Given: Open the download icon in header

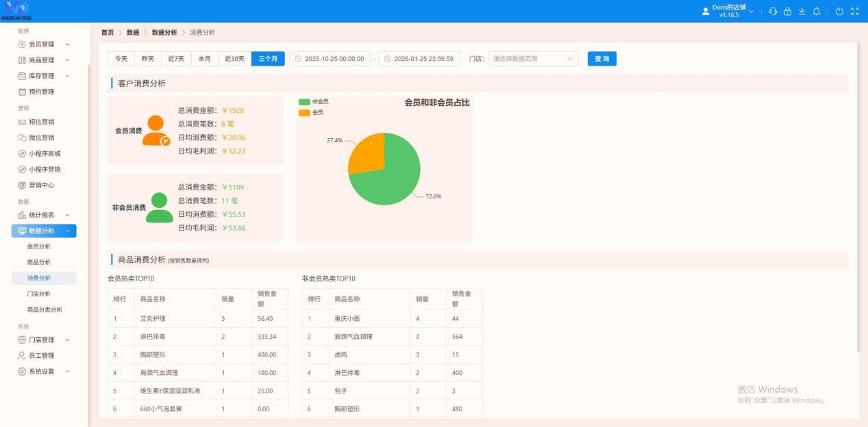Looking at the screenshot, I should point(802,12).
